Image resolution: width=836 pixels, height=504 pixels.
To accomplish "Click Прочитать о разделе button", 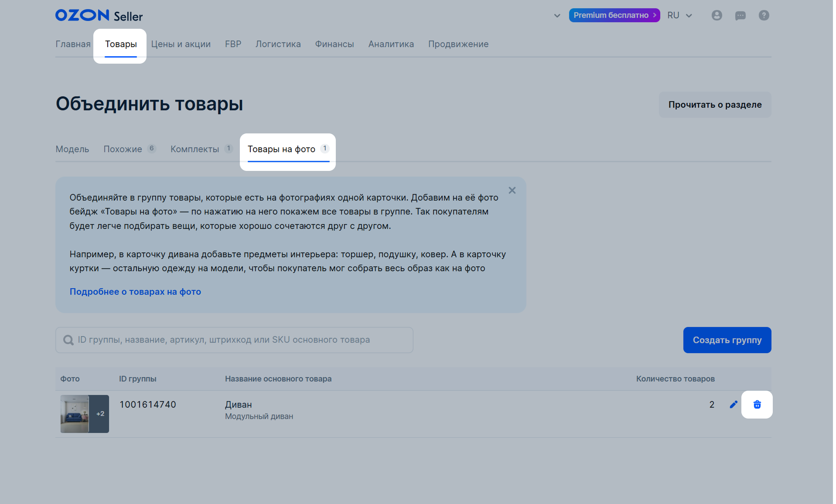I will tap(715, 105).
